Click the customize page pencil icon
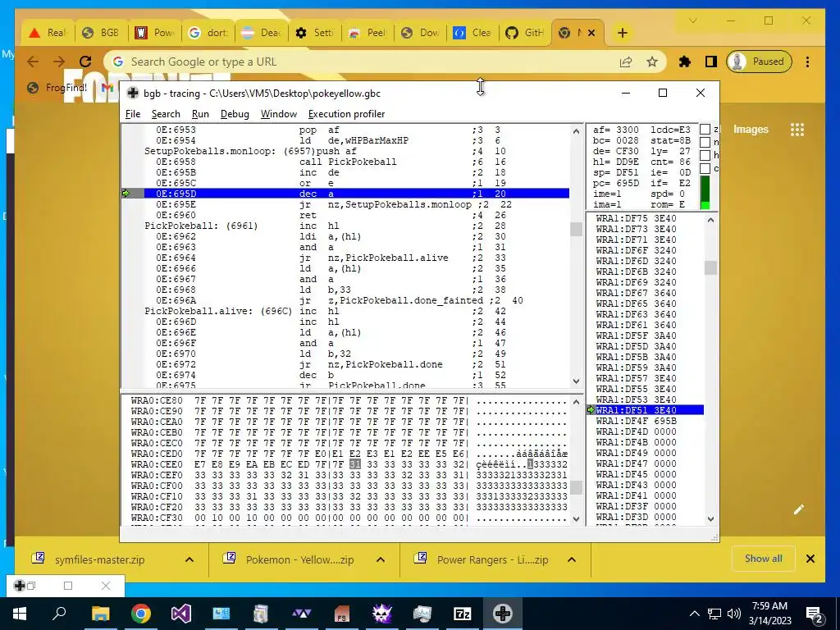 tap(799, 509)
